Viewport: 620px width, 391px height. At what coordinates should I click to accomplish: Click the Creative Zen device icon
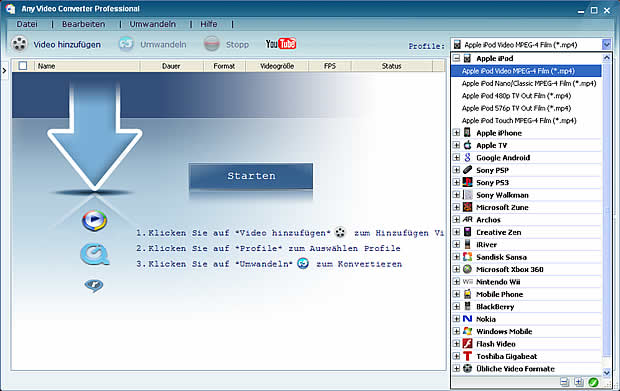[467, 232]
